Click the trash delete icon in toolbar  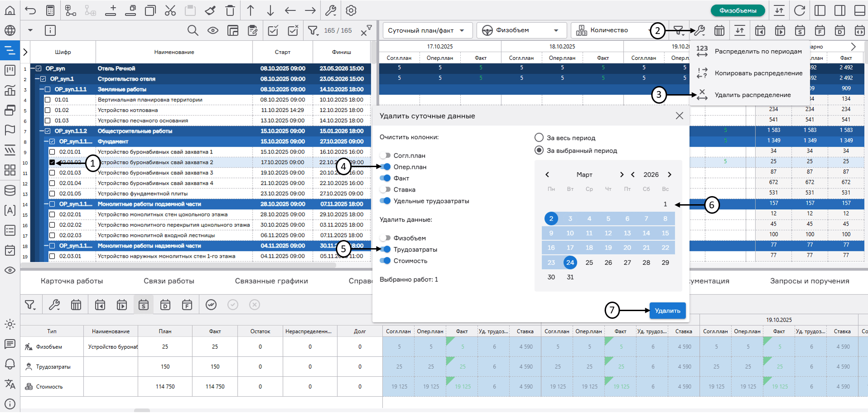pos(230,10)
